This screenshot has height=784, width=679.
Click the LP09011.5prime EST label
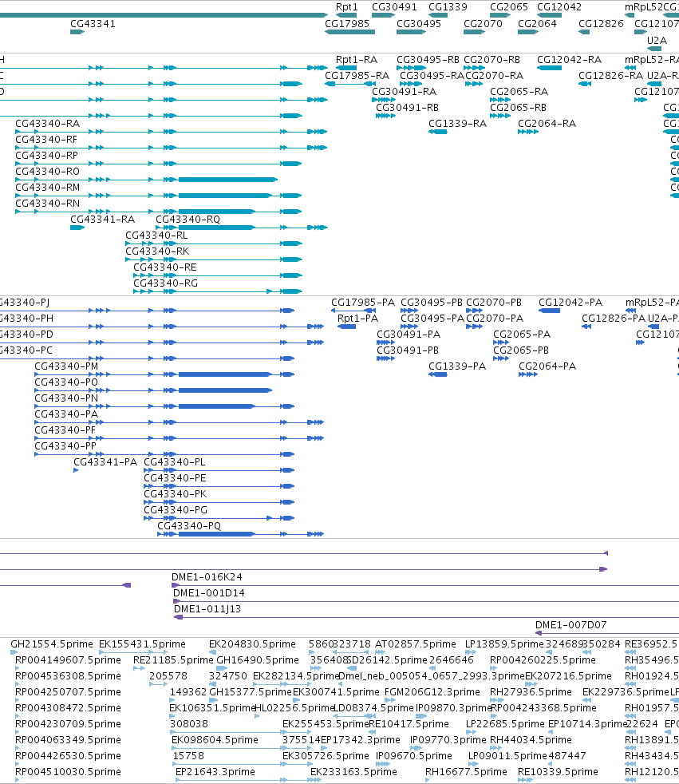507,757
